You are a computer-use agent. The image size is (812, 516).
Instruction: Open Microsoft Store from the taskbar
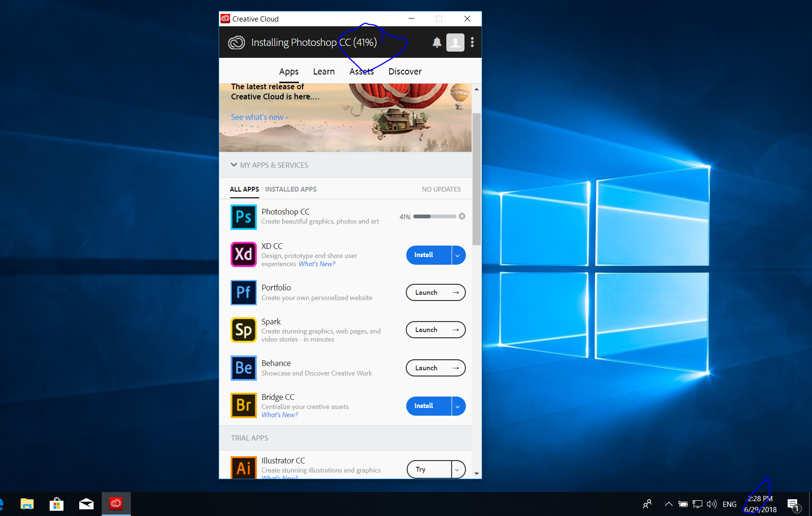tap(57, 504)
